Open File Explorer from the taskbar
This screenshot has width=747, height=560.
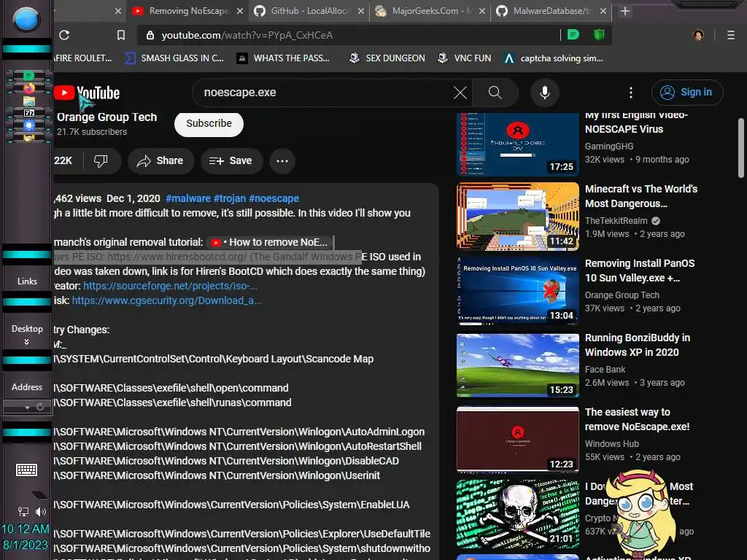click(29, 101)
